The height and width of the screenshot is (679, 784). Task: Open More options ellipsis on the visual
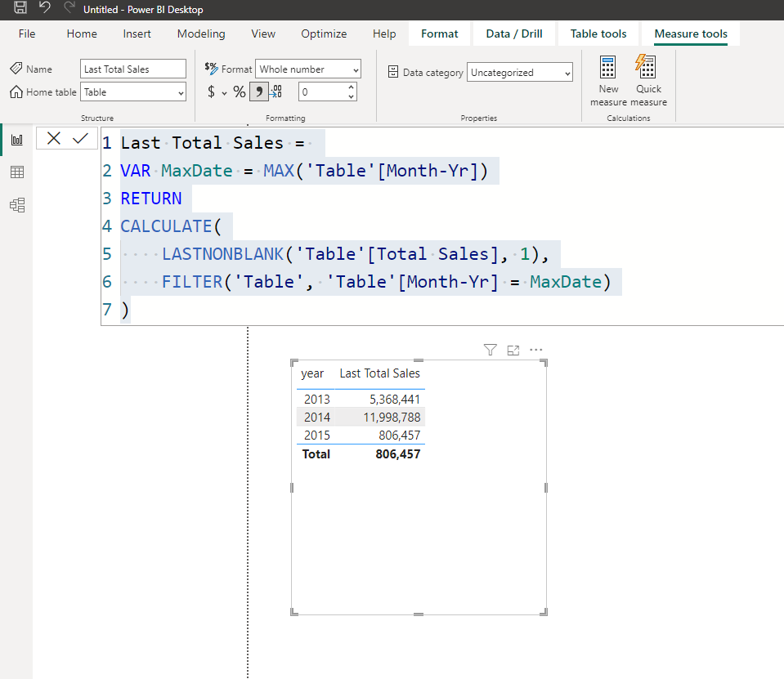(536, 350)
